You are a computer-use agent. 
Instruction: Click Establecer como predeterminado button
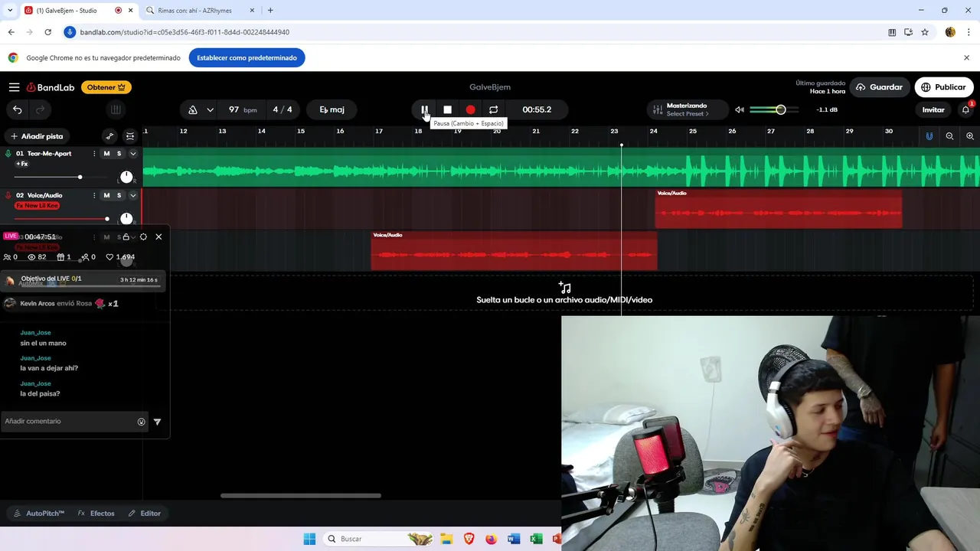coord(247,57)
